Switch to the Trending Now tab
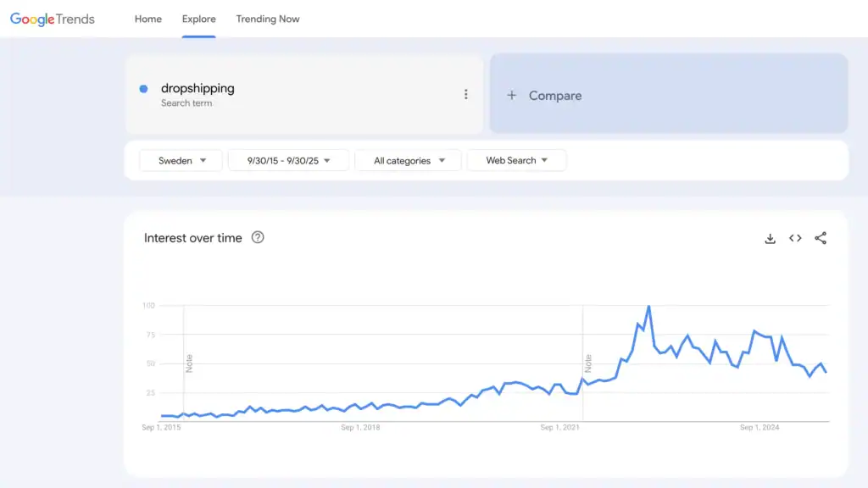Image resolution: width=868 pixels, height=488 pixels. (268, 19)
